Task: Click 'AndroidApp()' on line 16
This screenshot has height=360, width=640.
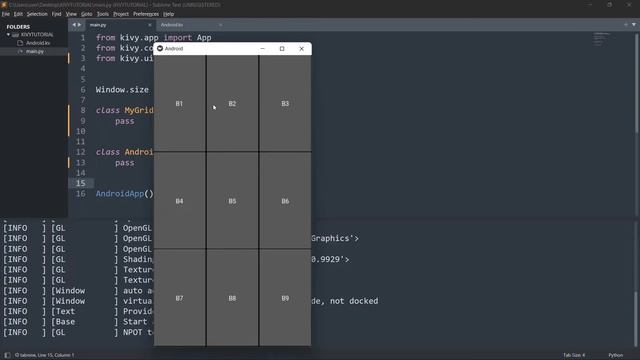Action: coord(124,193)
